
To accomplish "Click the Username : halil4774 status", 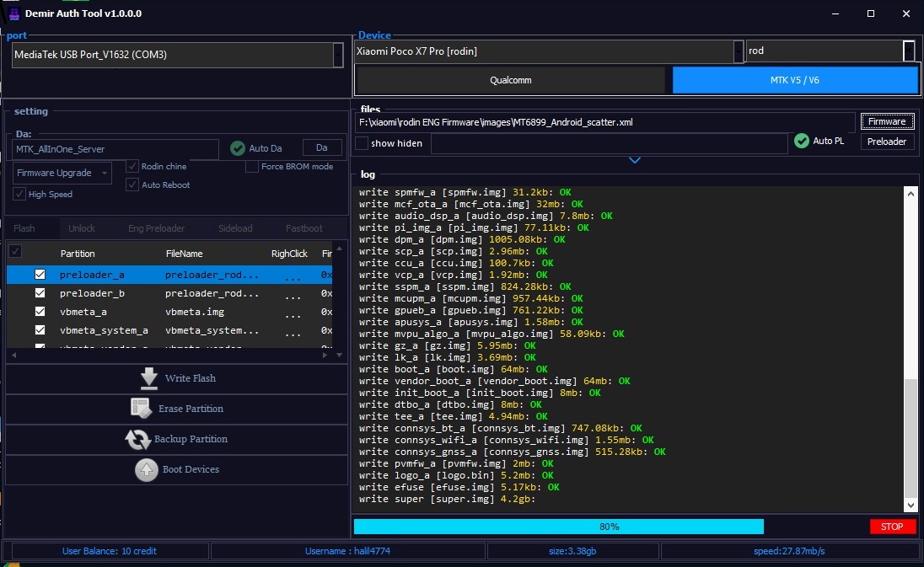I will [x=347, y=551].
